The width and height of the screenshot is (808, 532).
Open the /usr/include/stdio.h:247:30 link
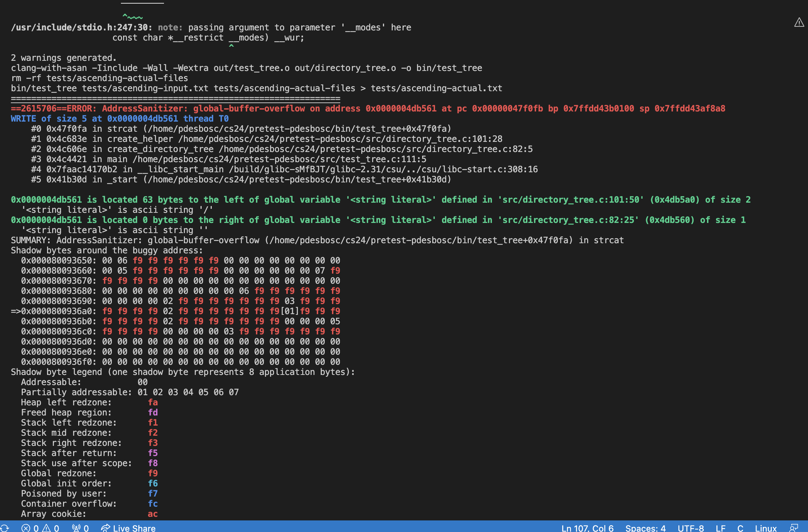pos(80,28)
